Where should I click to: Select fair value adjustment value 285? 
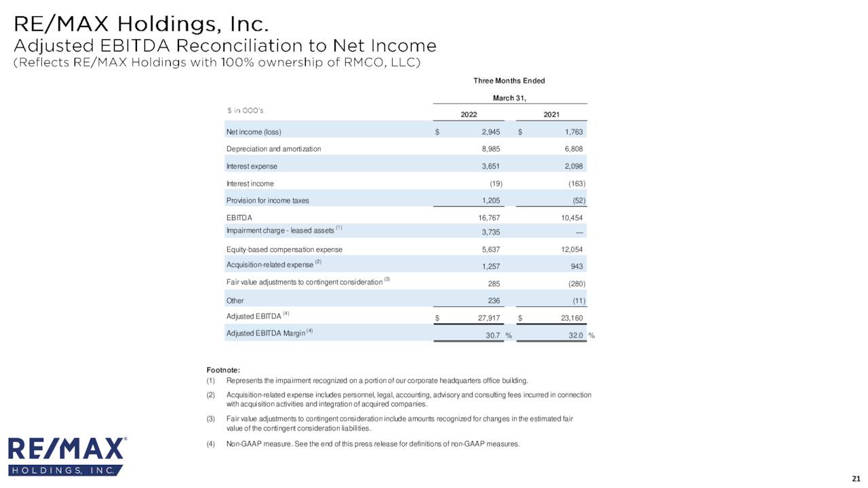pos(494,284)
